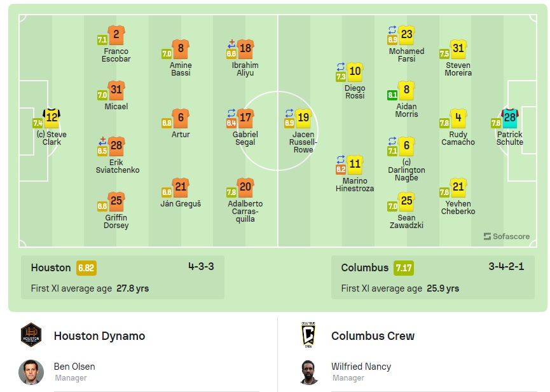Viewport: 550px width, 392px height.
Task: Click Ibrahim Aliyu's substitution icon
Action: (x=231, y=44)
